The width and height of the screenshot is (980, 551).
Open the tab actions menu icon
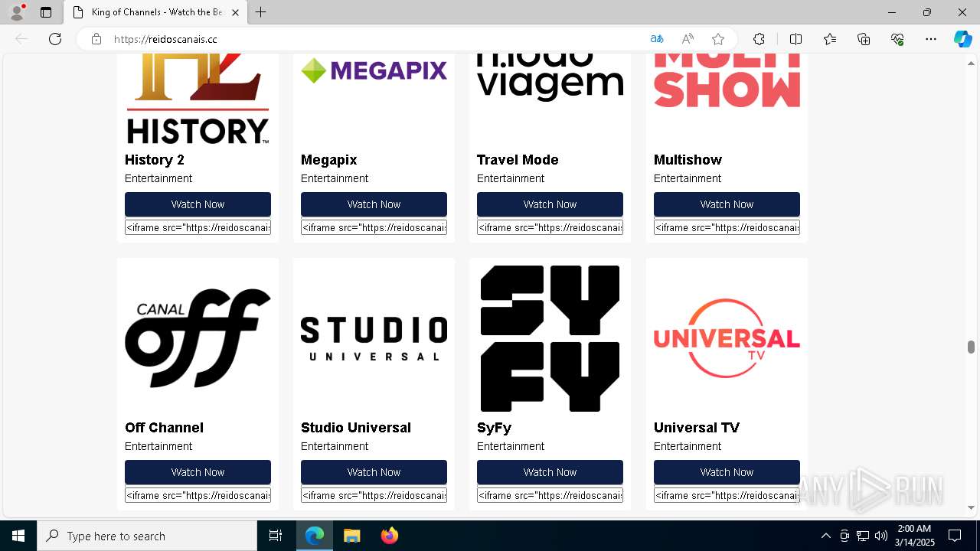[x=46, y=12]
